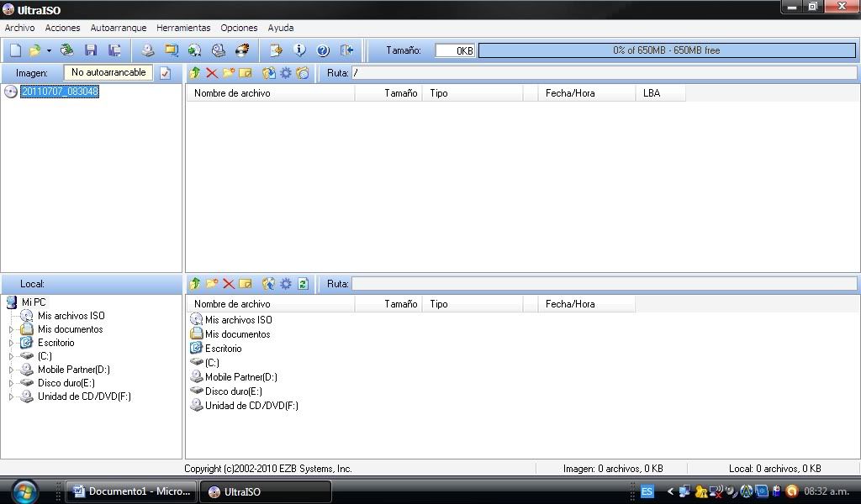The image size is (861, 504).
Task: Click the UltraISO taskbar button
Action: point(265,491)
